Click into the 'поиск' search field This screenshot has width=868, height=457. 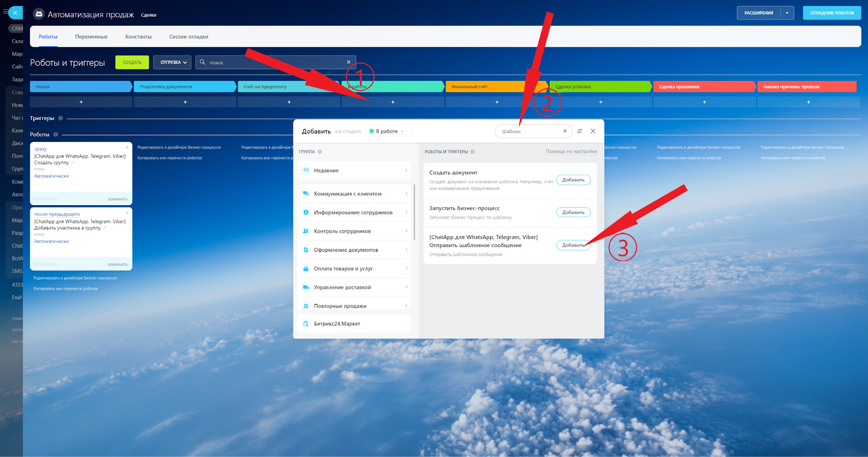coord(274,62)
